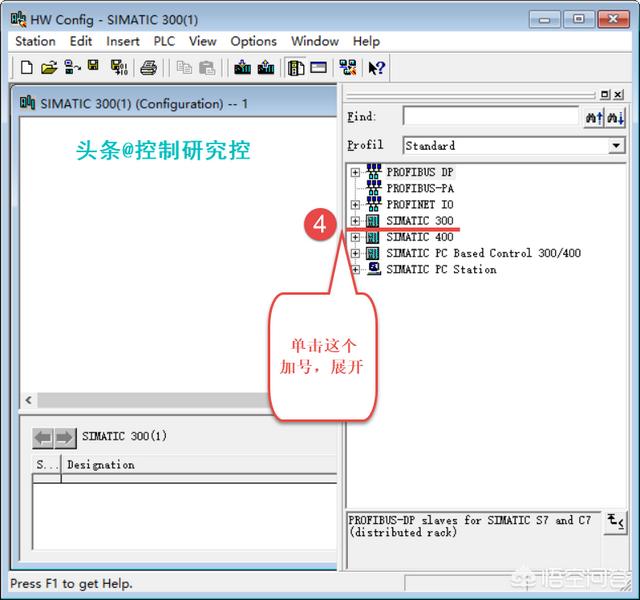Minimize the HW Config window

(544, 19)
